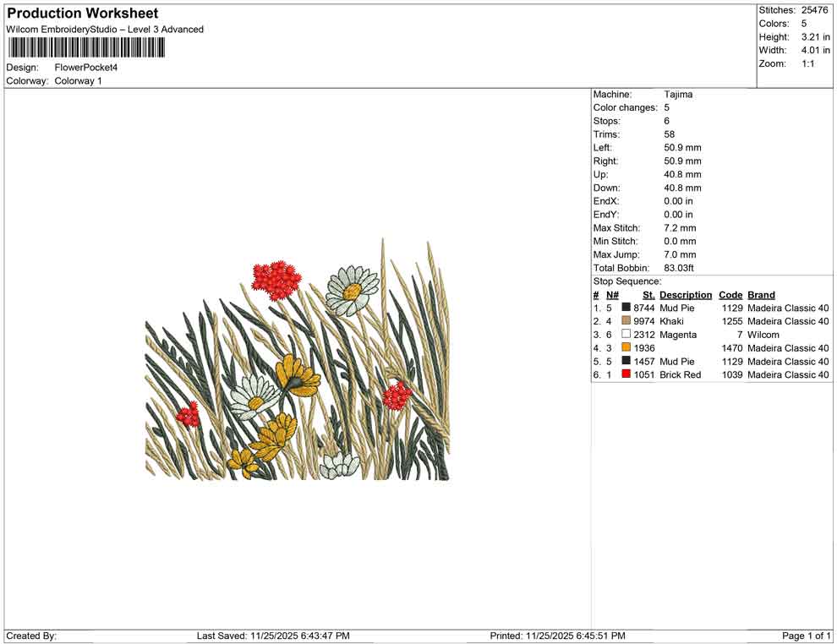
Task: Click the white Magenta swatch in row 3
Action: [x=626, y=334]
